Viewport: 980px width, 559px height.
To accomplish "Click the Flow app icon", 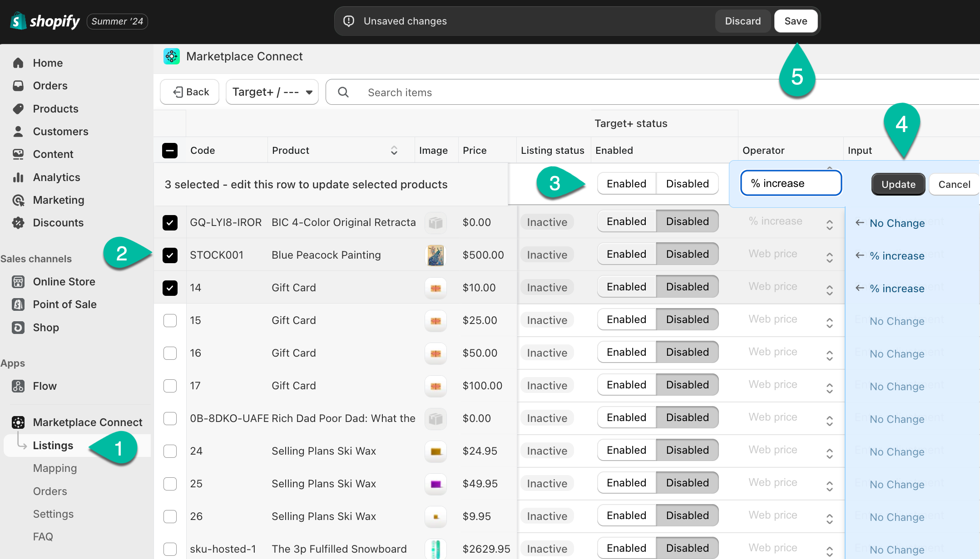I will click(x=18, y=386).
